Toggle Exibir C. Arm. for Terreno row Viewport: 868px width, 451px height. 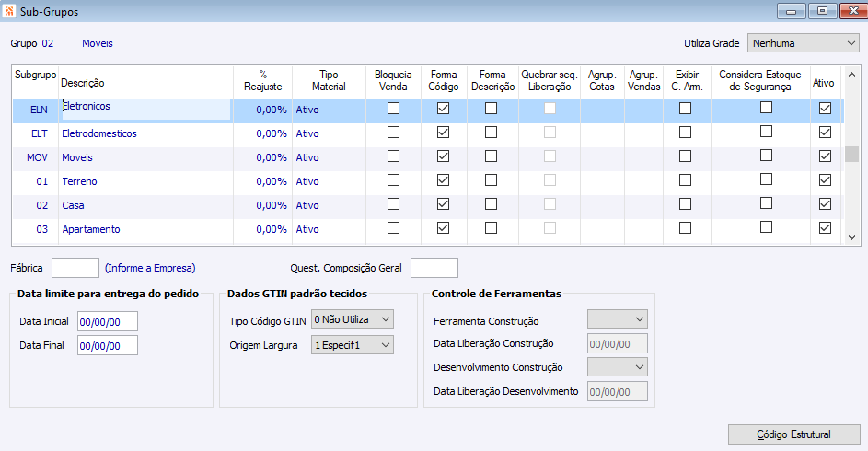(x=686, y=179)
